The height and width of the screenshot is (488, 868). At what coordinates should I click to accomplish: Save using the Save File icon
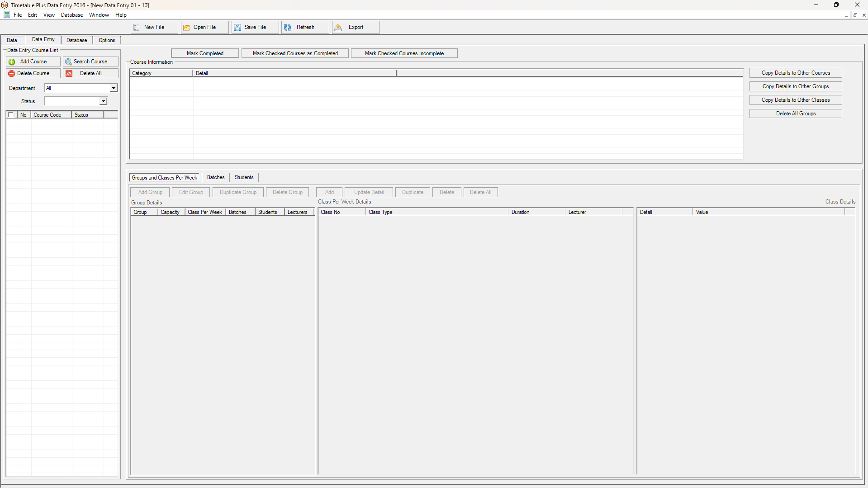237,28
